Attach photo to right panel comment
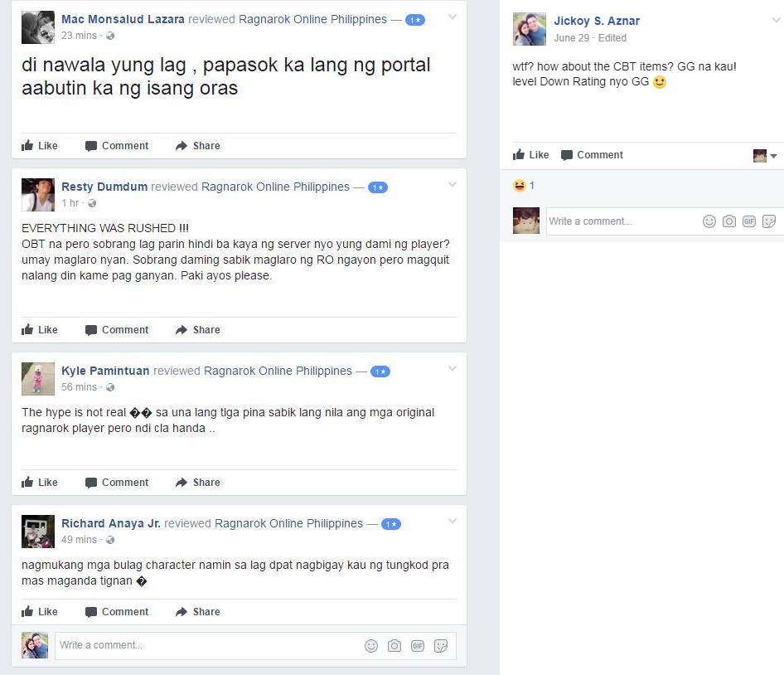Image resolution: width=784 pixels, height=675 pixels. pyautogui.click(x=729, y=221)
